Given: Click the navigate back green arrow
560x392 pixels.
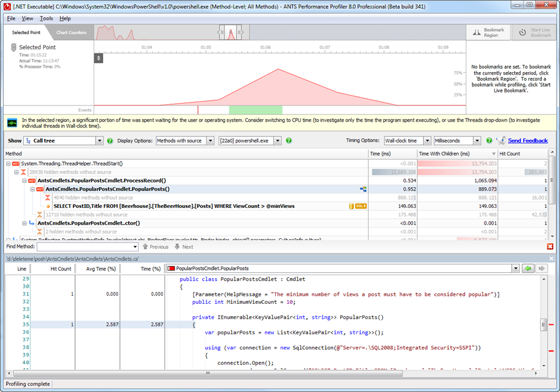Looking at the screenshot, I should 528,269.
